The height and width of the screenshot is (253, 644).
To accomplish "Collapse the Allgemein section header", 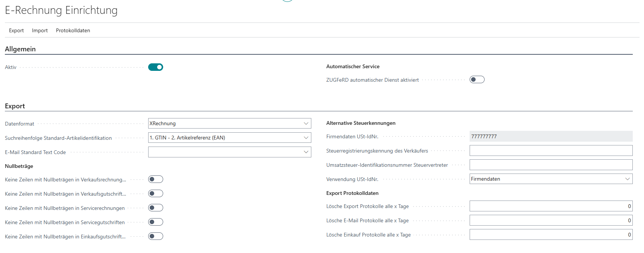I will (20, 49).
